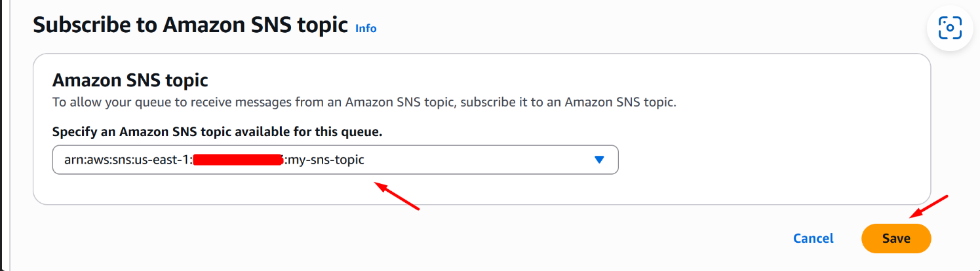Click the "Specify an Amazon SNS topic" field label
This screenshot has height=271, width=980.
point(217,132)
